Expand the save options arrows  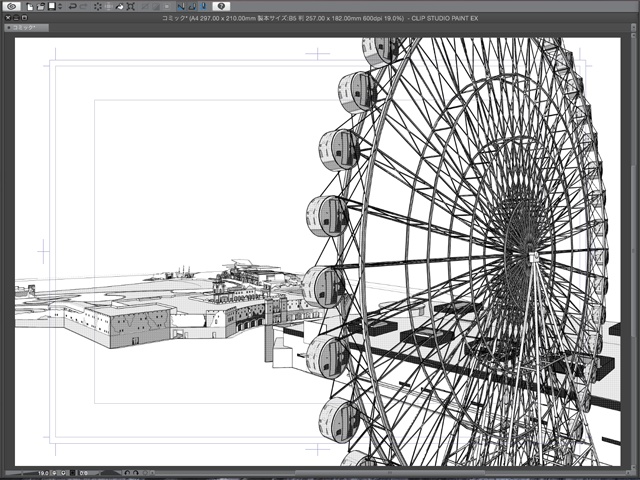point(60,7)
